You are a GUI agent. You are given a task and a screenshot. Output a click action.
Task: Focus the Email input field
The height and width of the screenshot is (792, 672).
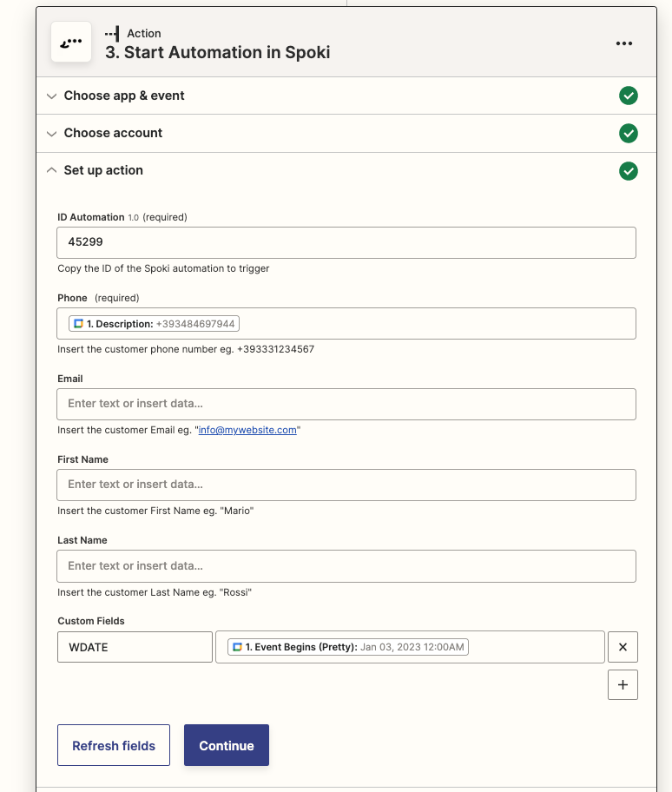pyautogui.click(x=346, y=404)
